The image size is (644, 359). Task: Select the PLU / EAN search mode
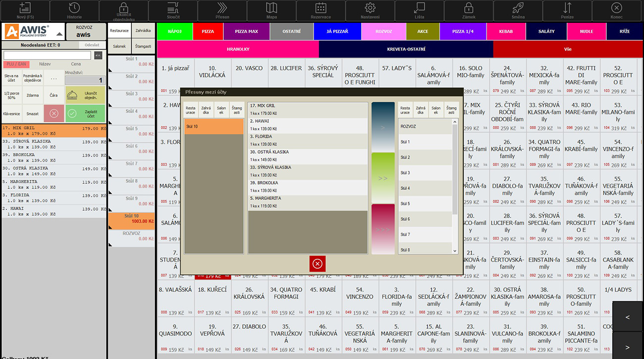[17, 64]
